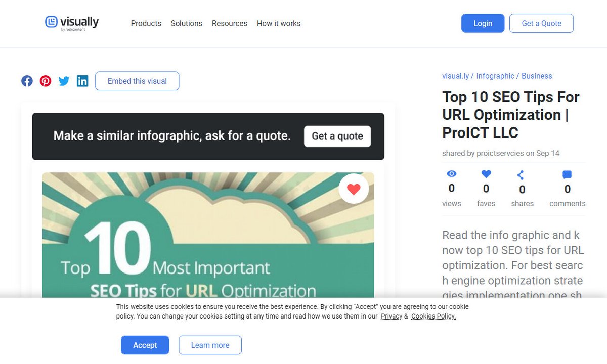
Task: Go to visual.ly breadcrumb
Action: coord(456,76)
